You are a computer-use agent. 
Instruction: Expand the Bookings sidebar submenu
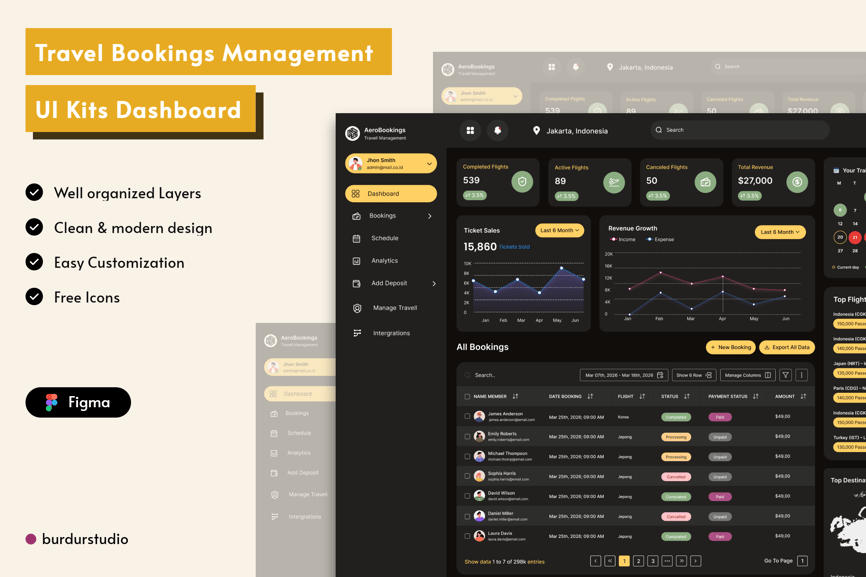(430, 216)
